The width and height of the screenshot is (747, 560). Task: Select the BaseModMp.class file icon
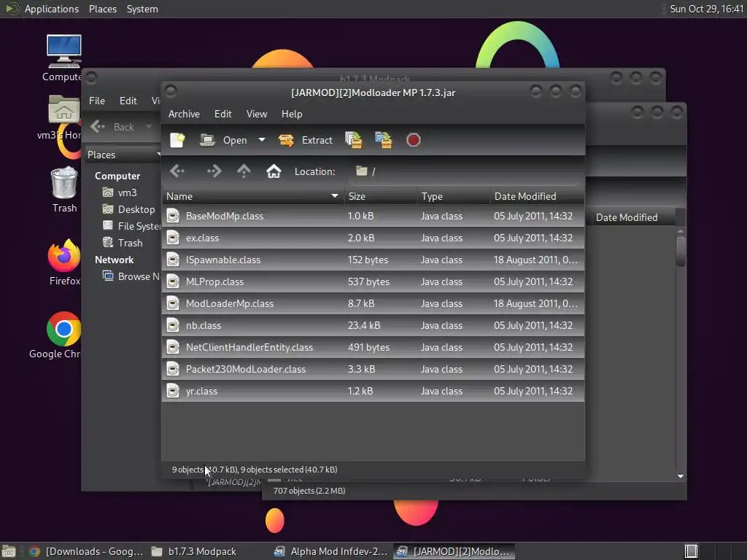[x=173, y=216]
